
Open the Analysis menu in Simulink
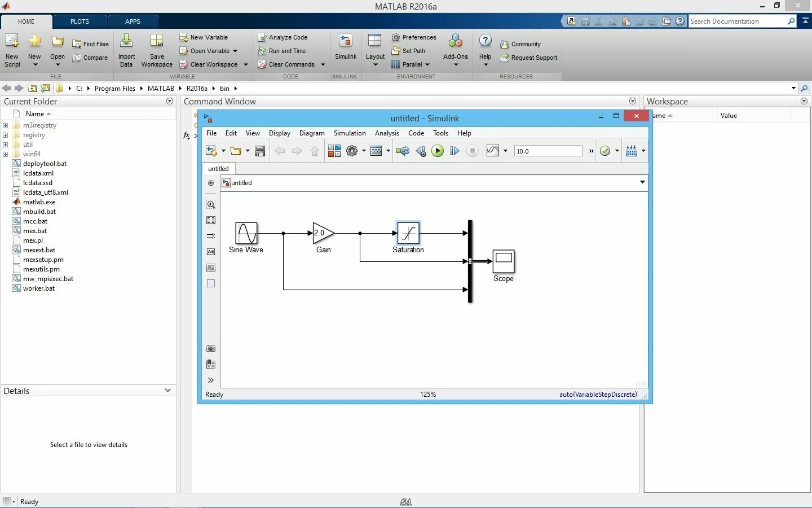click(387, 133)
